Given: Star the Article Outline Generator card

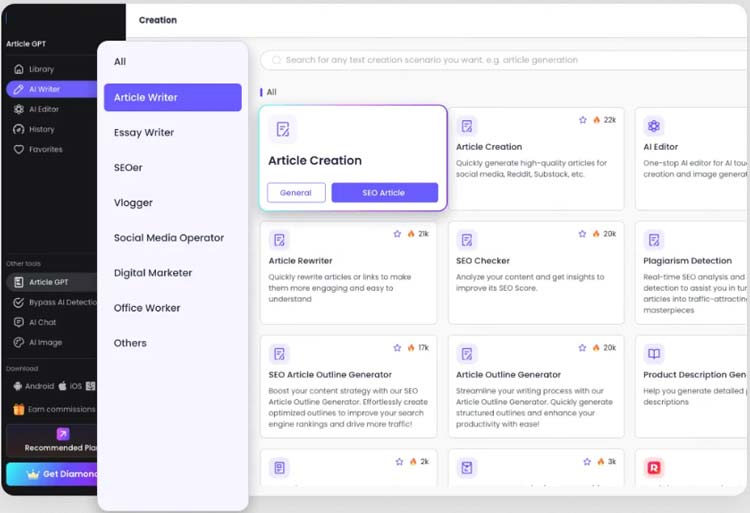Looking at the screenshot, I should pyautogui.click(x=582, y=348).
